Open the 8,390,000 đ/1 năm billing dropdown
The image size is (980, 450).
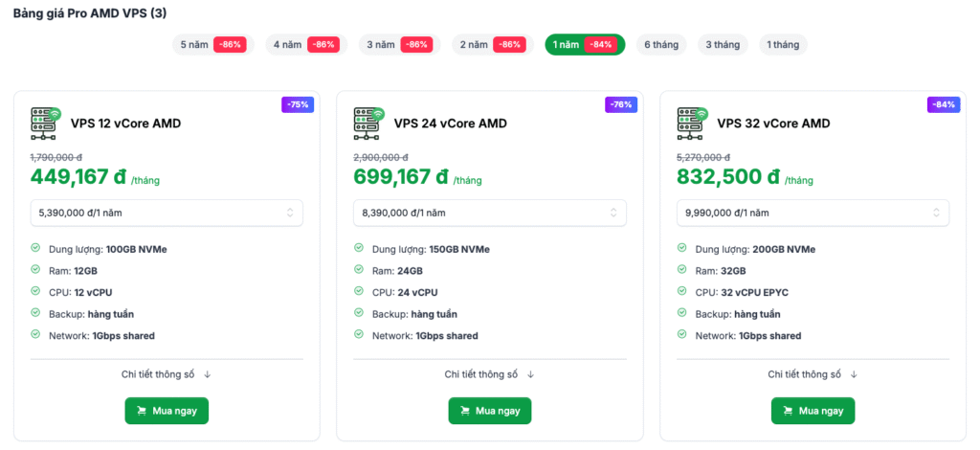(490, 213)
